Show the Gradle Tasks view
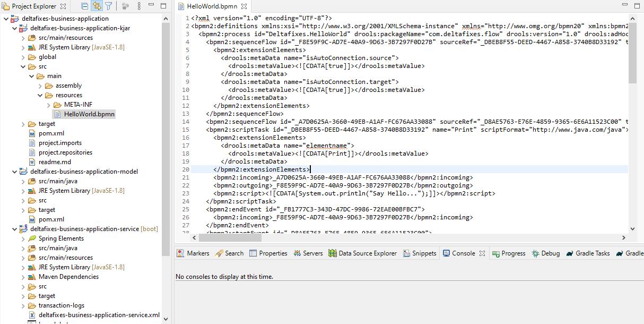Screen dimensions: 644x324 588,253
